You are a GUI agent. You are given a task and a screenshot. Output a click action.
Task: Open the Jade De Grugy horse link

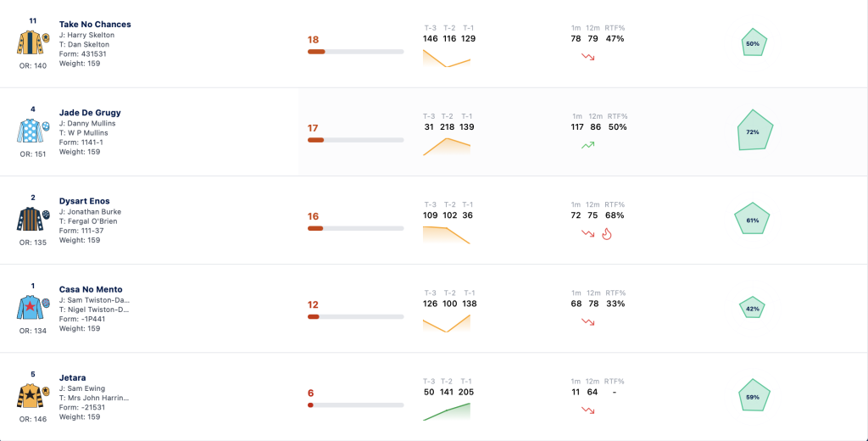coord(90,113)
